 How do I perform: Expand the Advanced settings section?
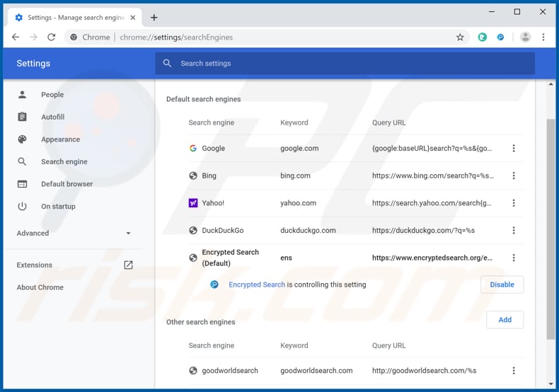click(74, 234)
